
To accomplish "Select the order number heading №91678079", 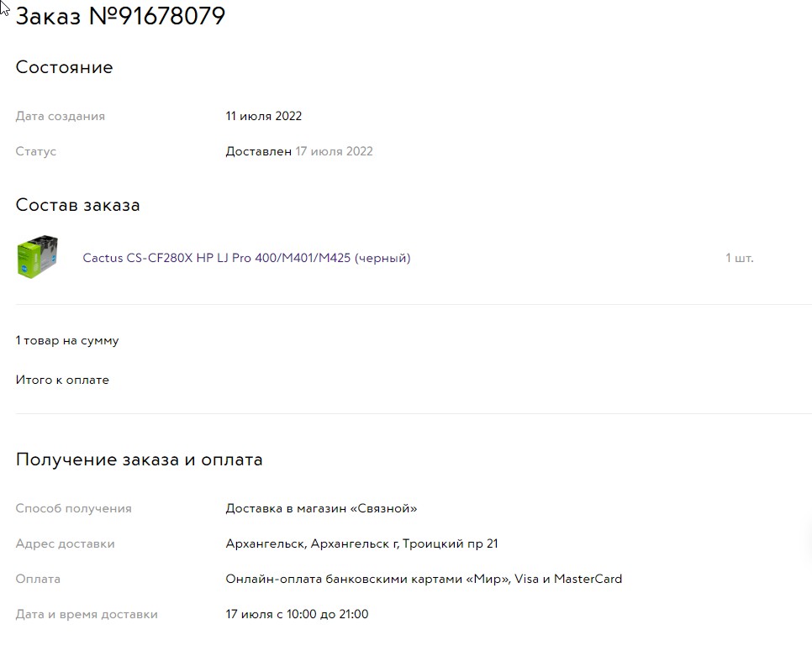I will [x=120, y=16].
